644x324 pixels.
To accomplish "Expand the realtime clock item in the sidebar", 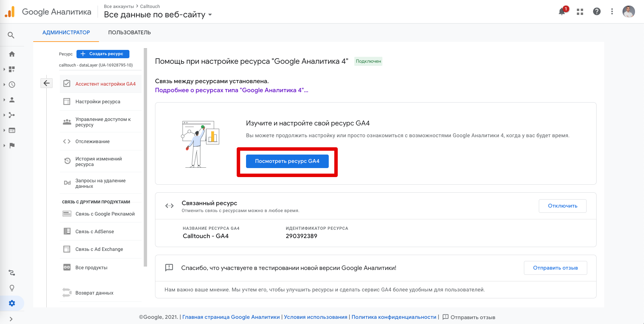I will (x=11, y=84).
